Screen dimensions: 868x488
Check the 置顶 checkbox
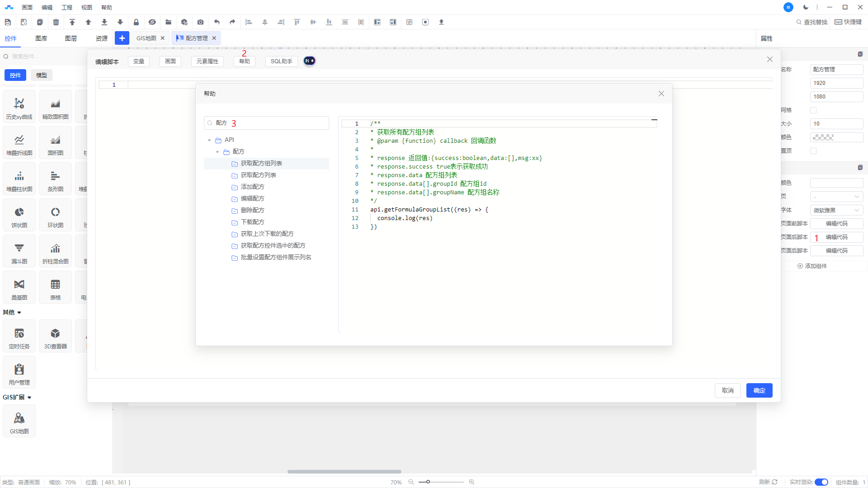pyautogui.click(x=813, y=151)
